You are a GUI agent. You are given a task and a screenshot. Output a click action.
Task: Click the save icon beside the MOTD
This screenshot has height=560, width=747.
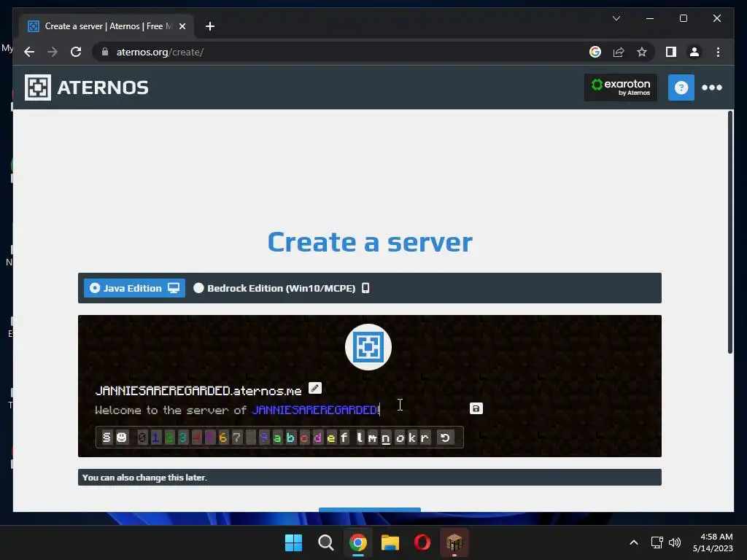tap(476, 408)
